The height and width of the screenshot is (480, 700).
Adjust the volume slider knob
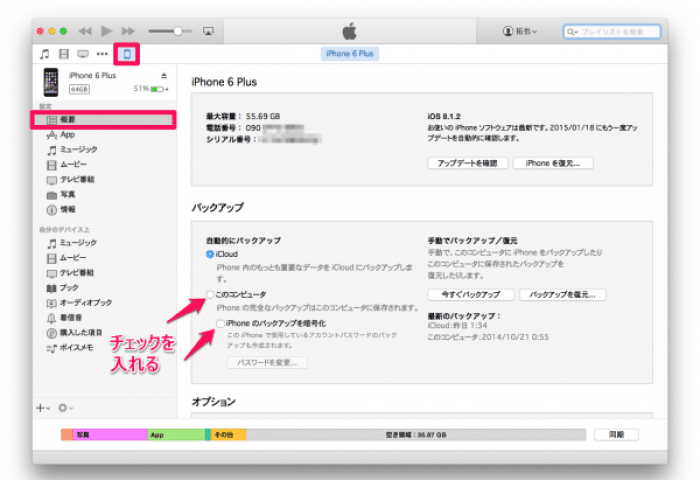[178, 31]
